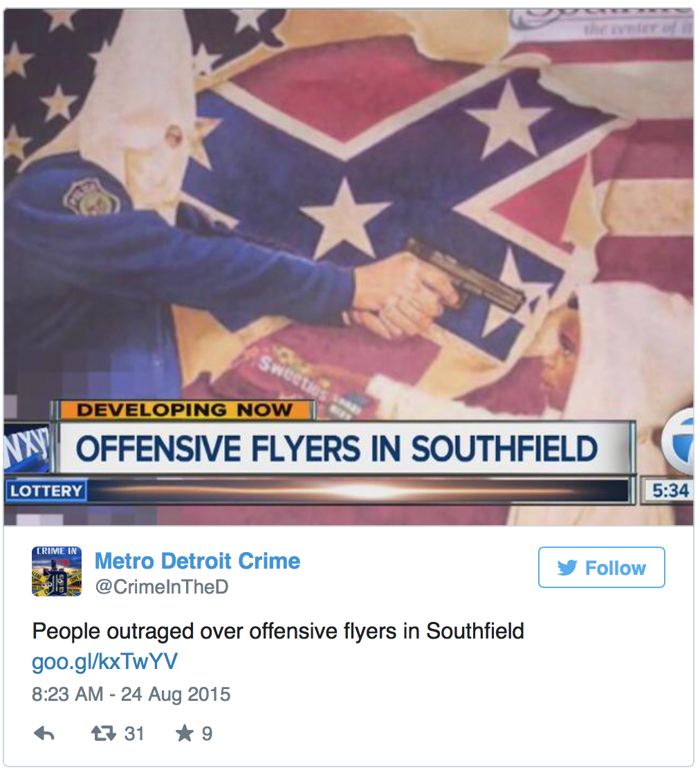This screenshot has width=700, height=779.
Task: Follow Metro Detroit Crime account
Action: [602, 567]
